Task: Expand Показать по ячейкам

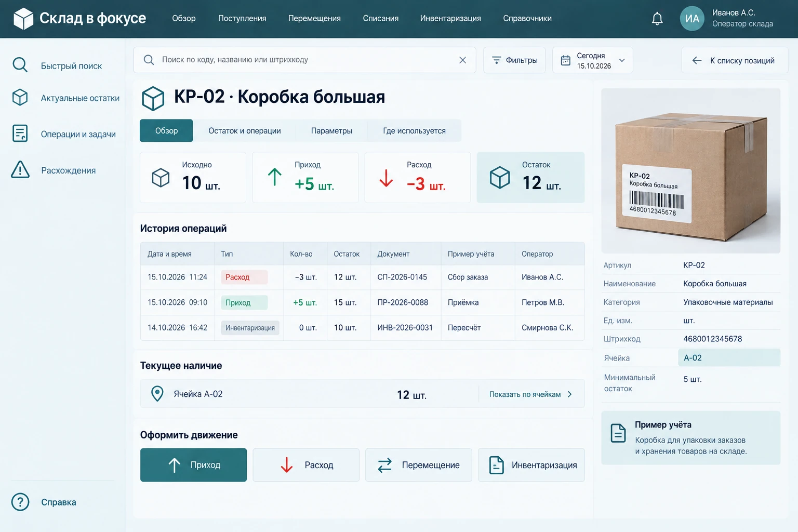Action: coord(531,394)
